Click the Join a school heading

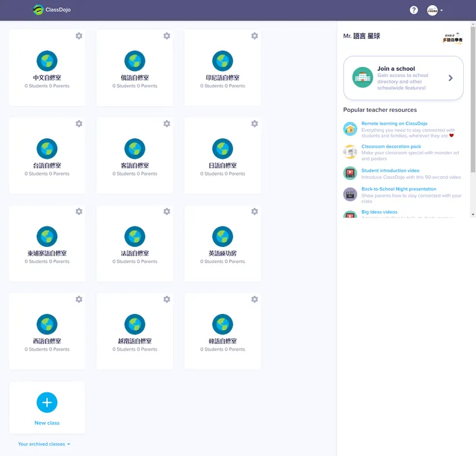[x=396, y=69]
